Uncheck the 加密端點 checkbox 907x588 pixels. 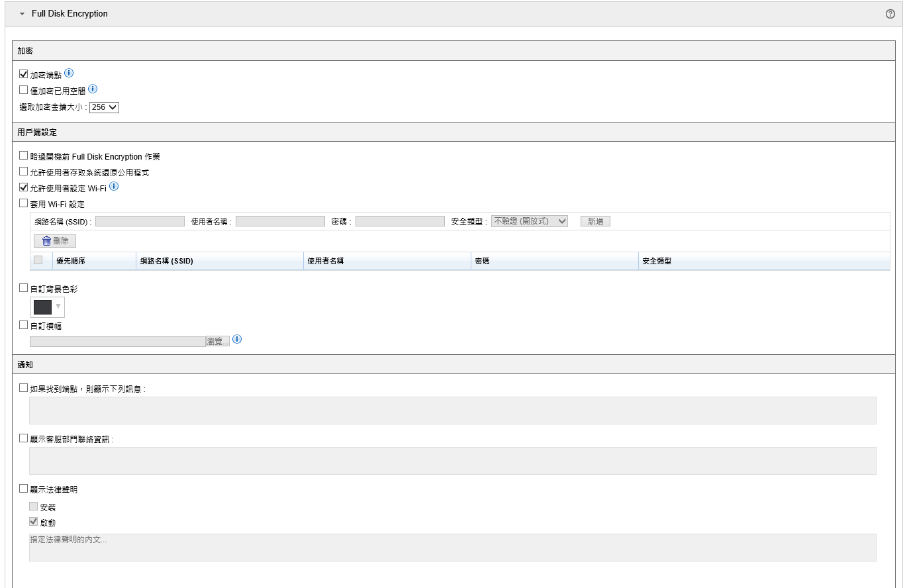[24, 74]
